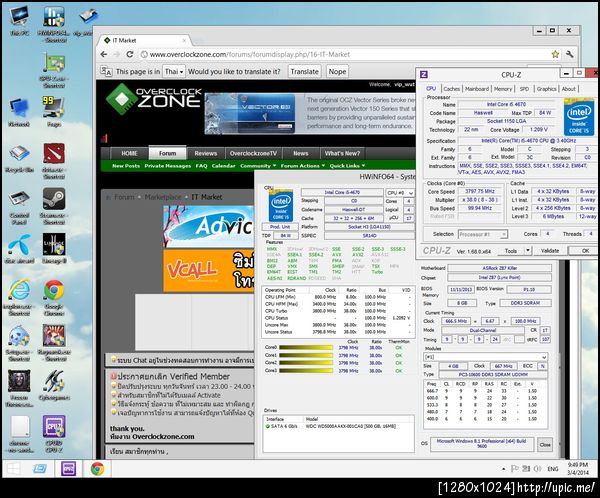600x498 pixels.
Task: Open the Processor #1 selection dropdown in CPU-Z
Action: click(x=483, y=234)
